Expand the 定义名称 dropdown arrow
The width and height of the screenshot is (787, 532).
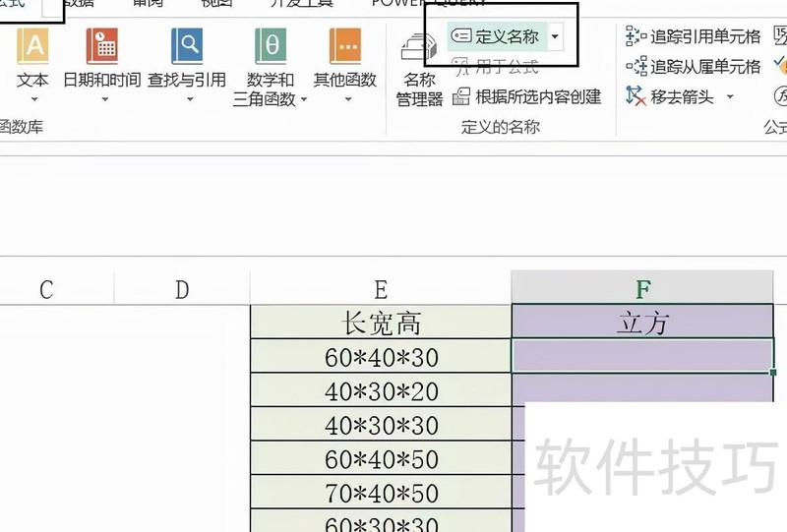tap(555, 36)
